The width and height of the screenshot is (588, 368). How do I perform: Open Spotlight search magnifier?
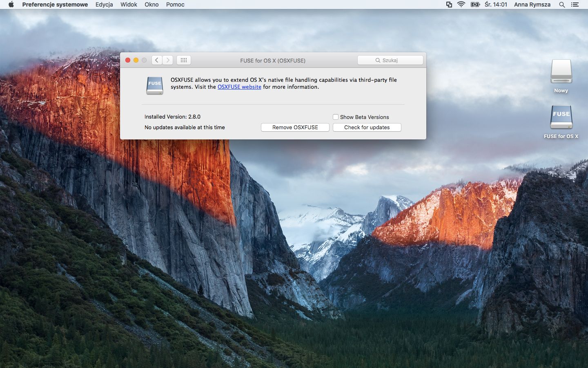(562, 4)
